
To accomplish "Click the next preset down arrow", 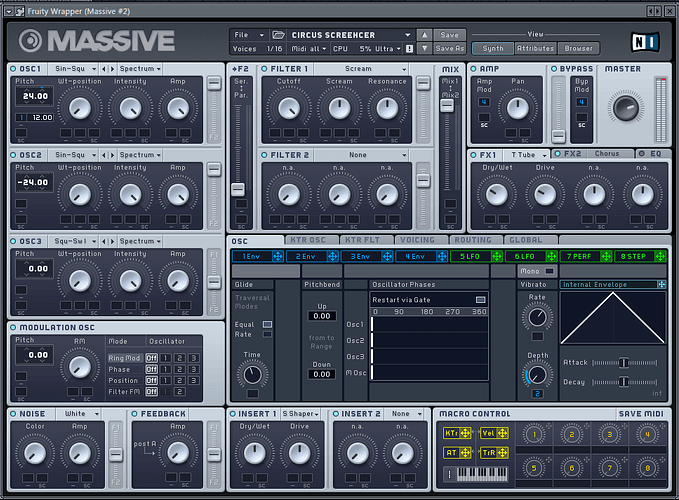I will (424, 48).
